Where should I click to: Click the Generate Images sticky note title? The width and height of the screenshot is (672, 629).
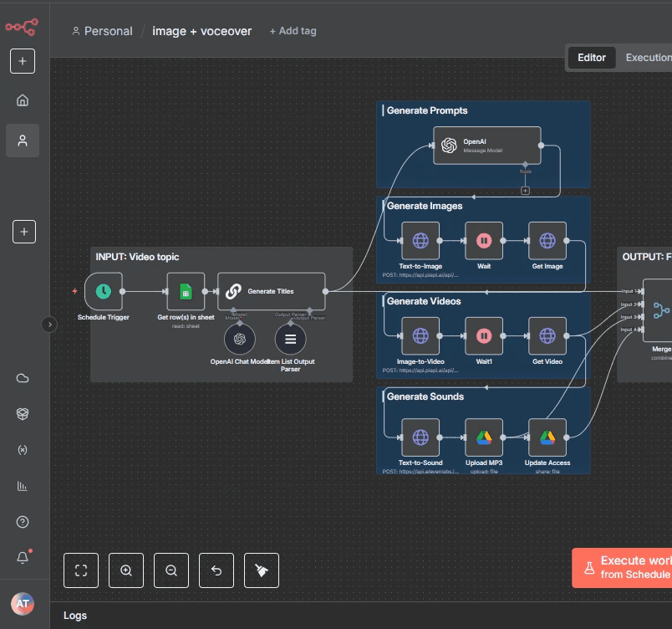(x=425, y=206)
